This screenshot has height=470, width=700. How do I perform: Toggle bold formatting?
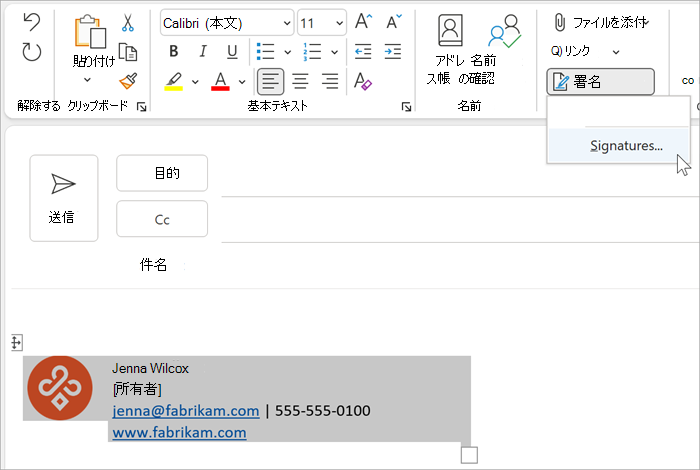click(x=174, y=52)
